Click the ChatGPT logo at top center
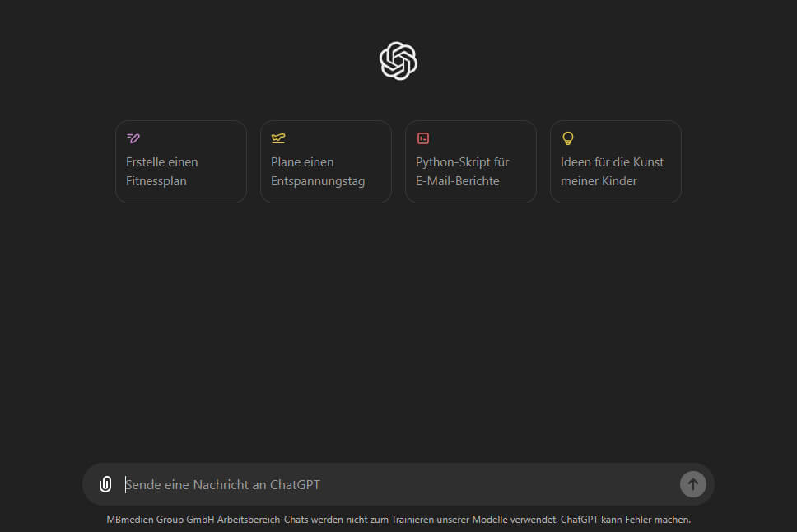The image size is (797, 532). (398, 61)
